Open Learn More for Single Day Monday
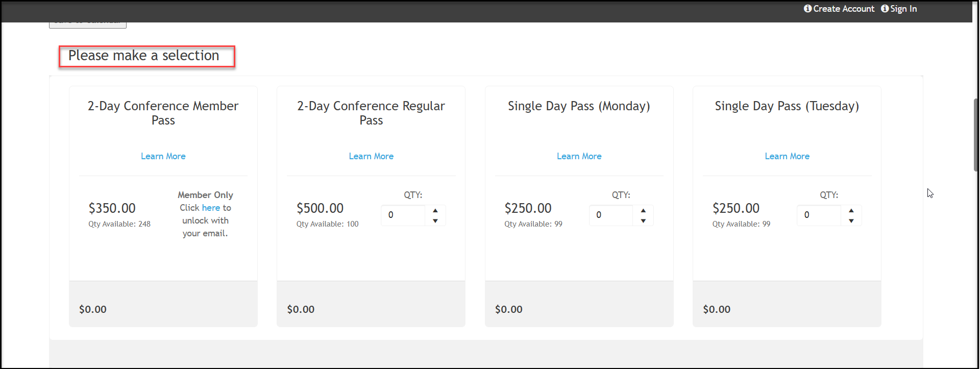Viewport: 980px width, 369px height. point(579,156)
